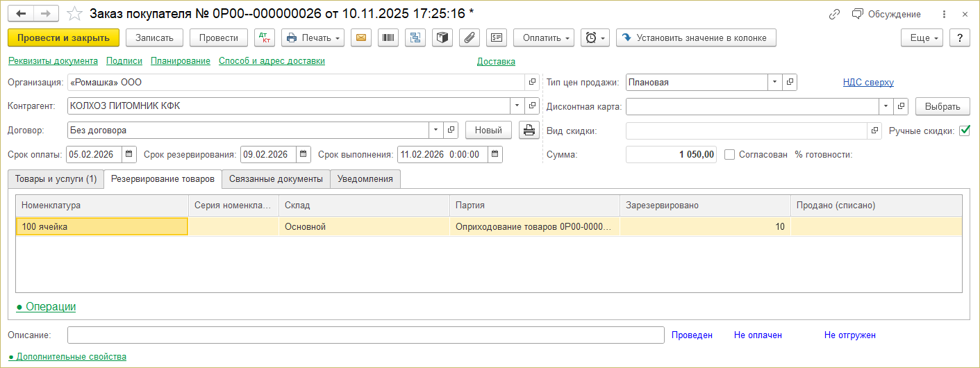Screen dimensions: 980x368
Task: Click the barcode scan icon
Action: [388, 37]
